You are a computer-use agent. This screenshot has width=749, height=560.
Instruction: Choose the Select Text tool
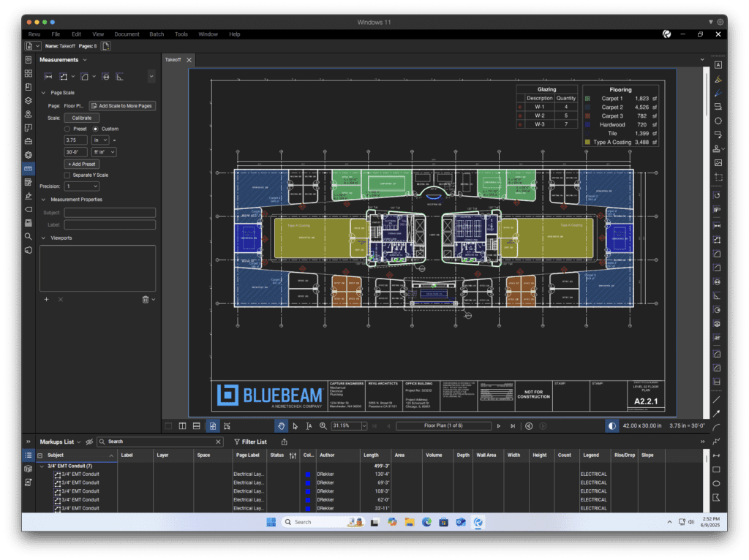[x=309, y=425]
